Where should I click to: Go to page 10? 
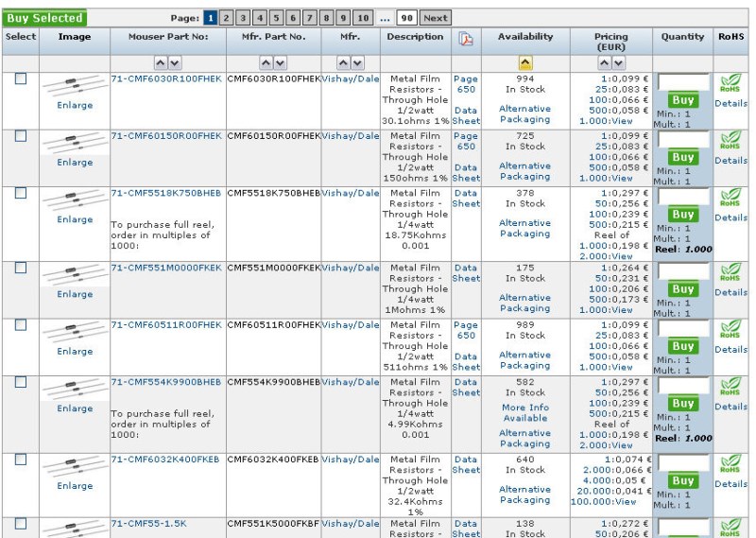(363, 18)
